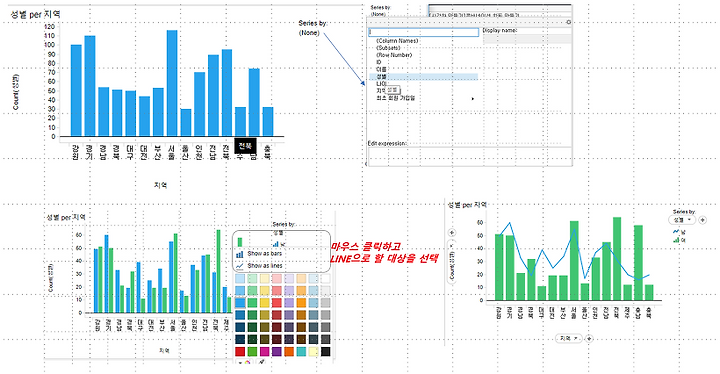Pick the magenta swatch in the palette
Screen dimensions: 720x374
(264, 351)
